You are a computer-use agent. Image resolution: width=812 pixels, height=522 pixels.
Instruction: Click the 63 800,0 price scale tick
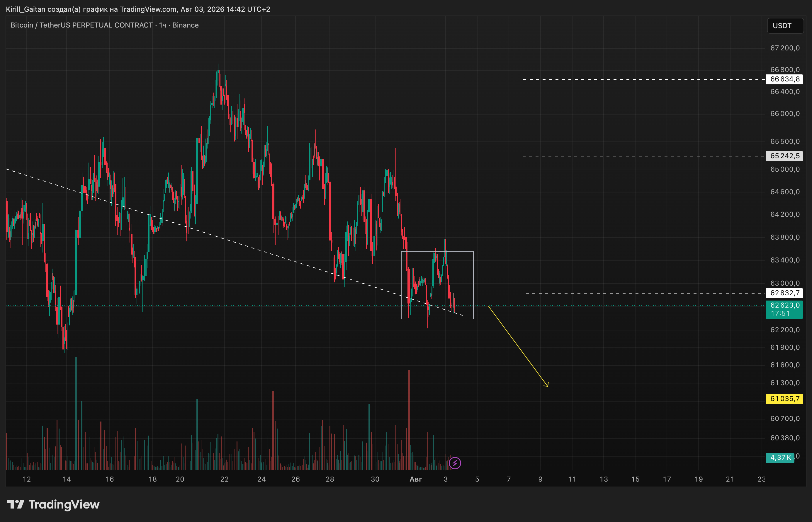(785, 237)
